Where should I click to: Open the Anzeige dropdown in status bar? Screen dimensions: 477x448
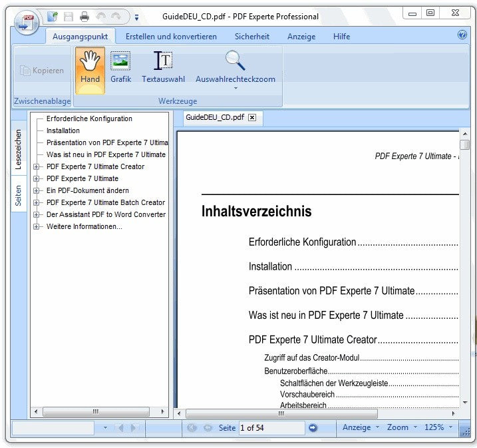pos(361,427)
